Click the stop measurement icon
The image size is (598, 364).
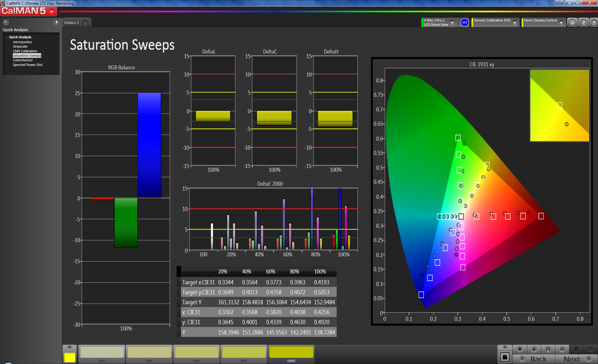[x=520, y=349]
